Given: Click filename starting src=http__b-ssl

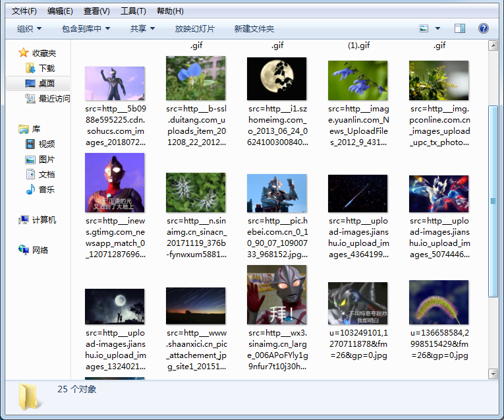Looking at the screenshot, I should [196, 125].
